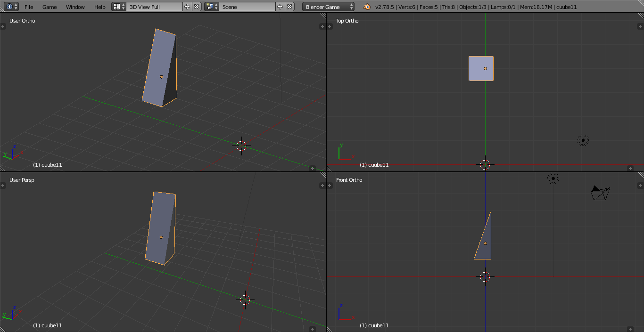Add a new scene with plus icon
The width and height of the screenshot is (644, 332).
[x=280, y=7]
